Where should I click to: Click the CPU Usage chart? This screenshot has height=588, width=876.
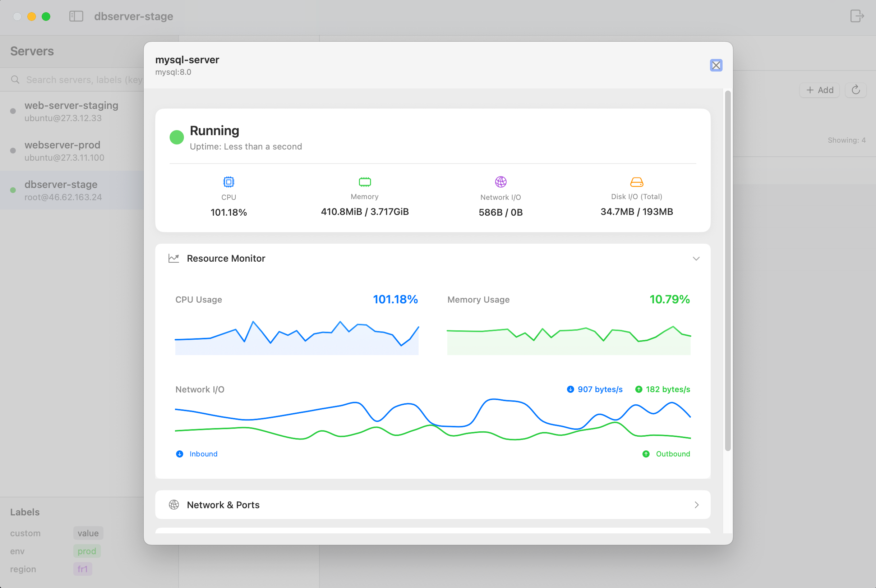pos(297,337)
